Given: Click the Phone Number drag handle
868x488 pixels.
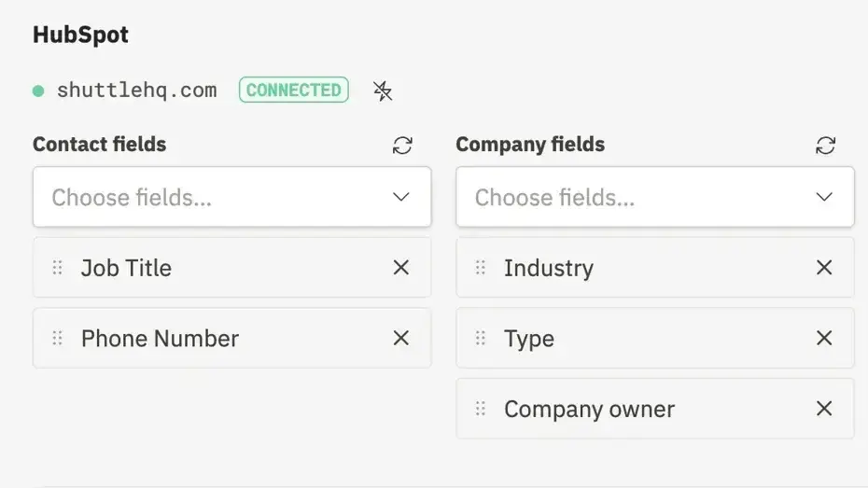Looking at the screenshot, I should tap(58, 338).
